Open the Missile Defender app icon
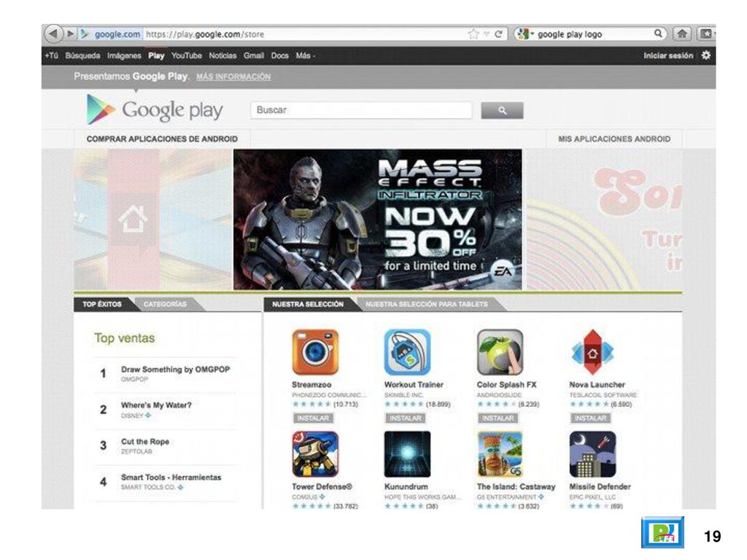 click(592, 454)
